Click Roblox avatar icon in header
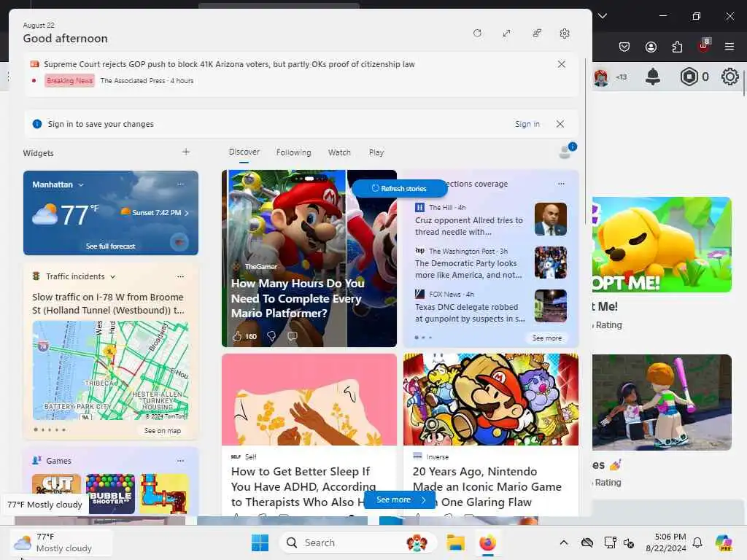The image size is (747, 560). pos(601,77)
